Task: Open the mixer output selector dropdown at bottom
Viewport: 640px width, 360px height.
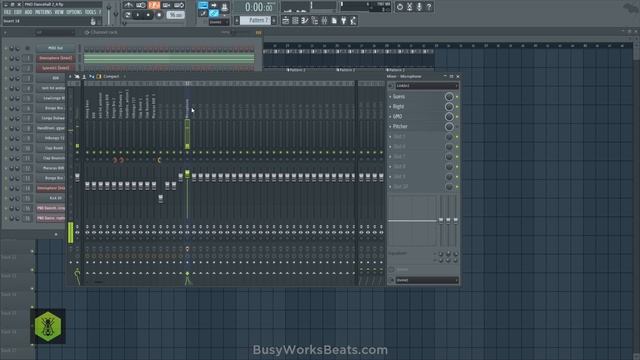Action: (x=427, y=280)
